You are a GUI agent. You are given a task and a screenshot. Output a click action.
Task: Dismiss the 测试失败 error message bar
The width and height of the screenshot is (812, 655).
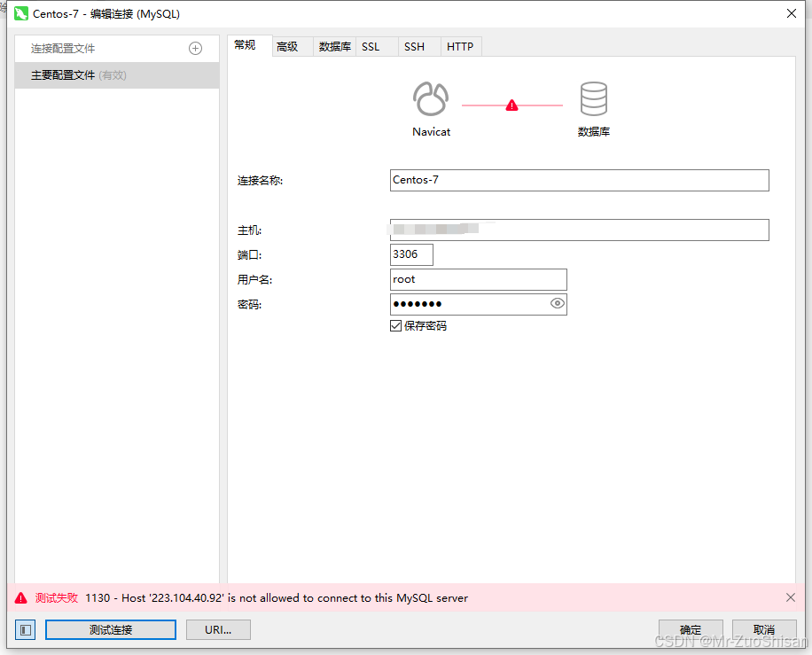click(790, 597)
